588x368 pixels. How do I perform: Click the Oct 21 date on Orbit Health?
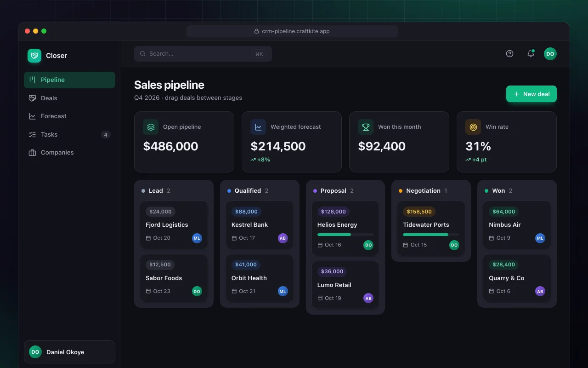pos(247,291)
